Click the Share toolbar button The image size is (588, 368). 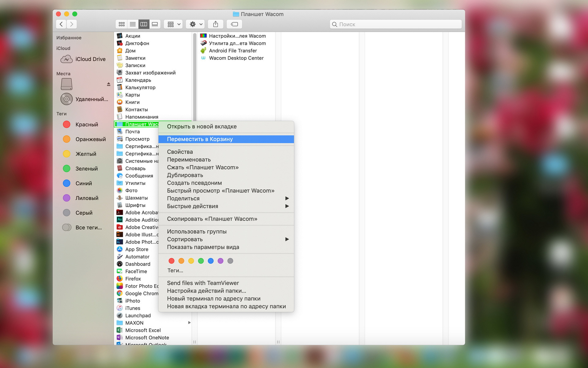216,24
